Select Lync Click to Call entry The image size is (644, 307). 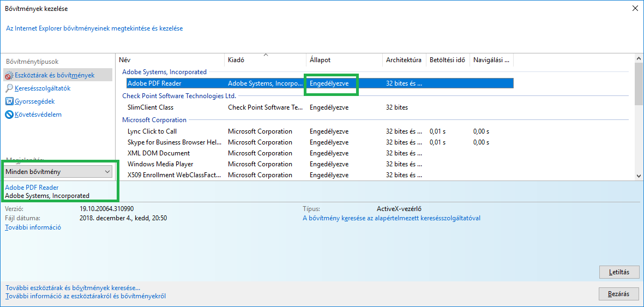point(152,131)
